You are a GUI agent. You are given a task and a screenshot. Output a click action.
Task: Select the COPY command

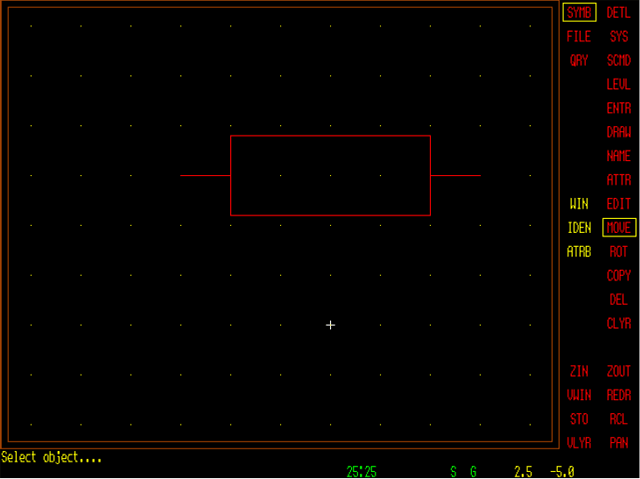point(619,275)
